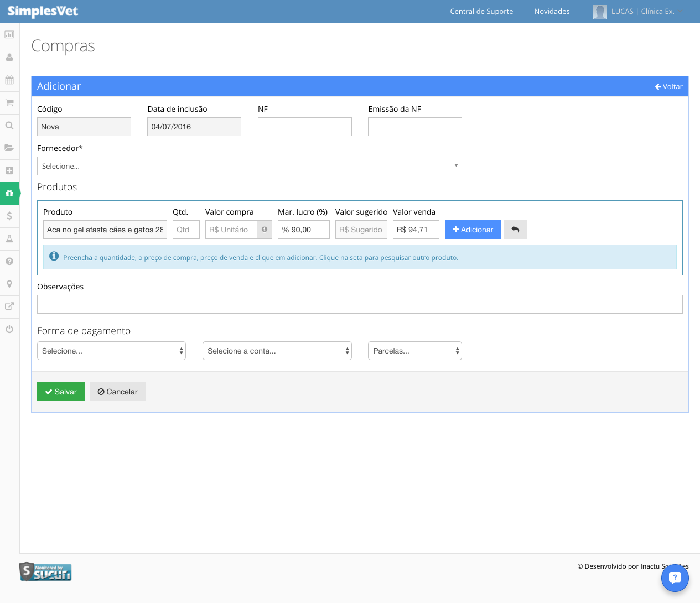Open the lab flask icon in sidebar
The image size is (700, 603).
[x=9, y=238]
